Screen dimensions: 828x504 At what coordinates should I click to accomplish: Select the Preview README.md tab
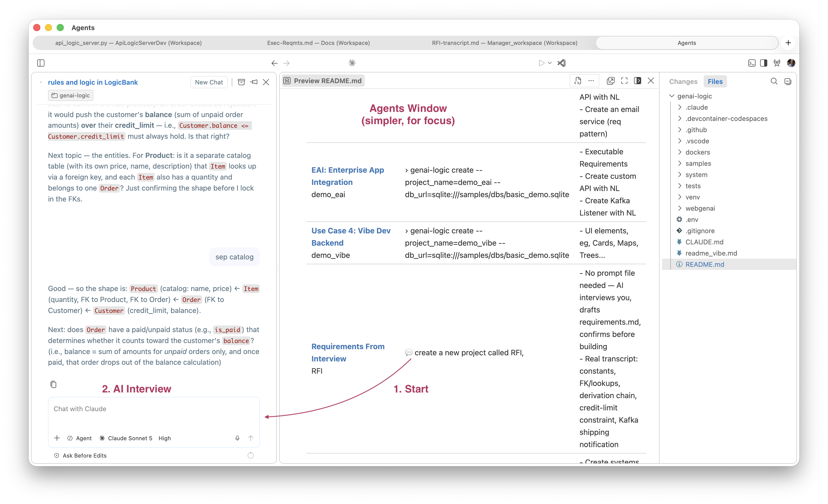(x=323, y=81)
